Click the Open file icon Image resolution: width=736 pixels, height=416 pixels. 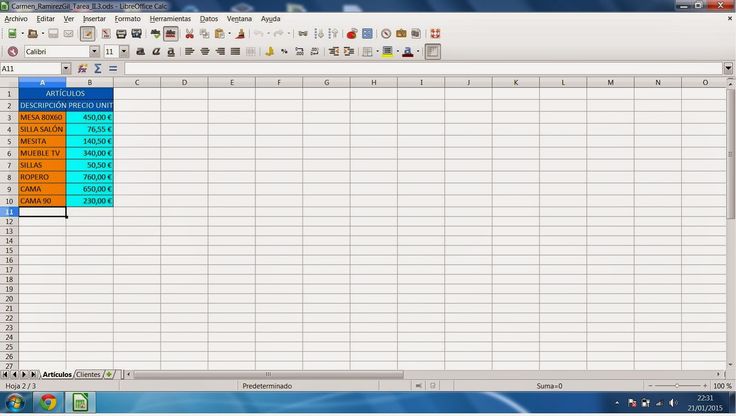pyautogui.click(x=32, y=33)
